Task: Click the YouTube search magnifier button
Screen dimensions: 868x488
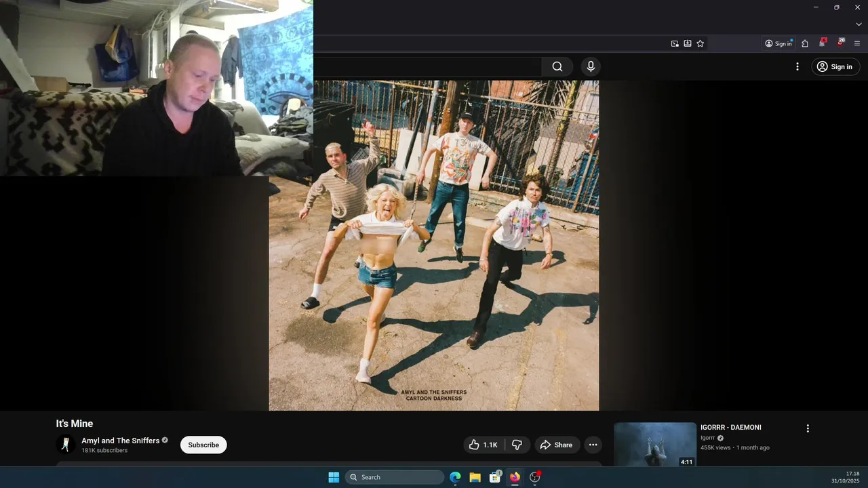Action: click(557, 66)
